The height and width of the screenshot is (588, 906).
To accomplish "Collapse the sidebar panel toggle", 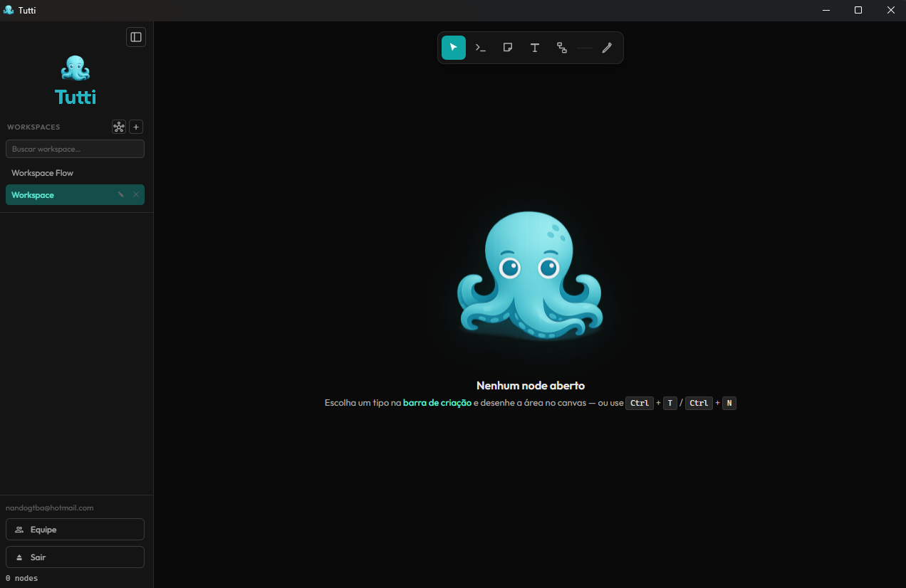I will tap(136, 37).
